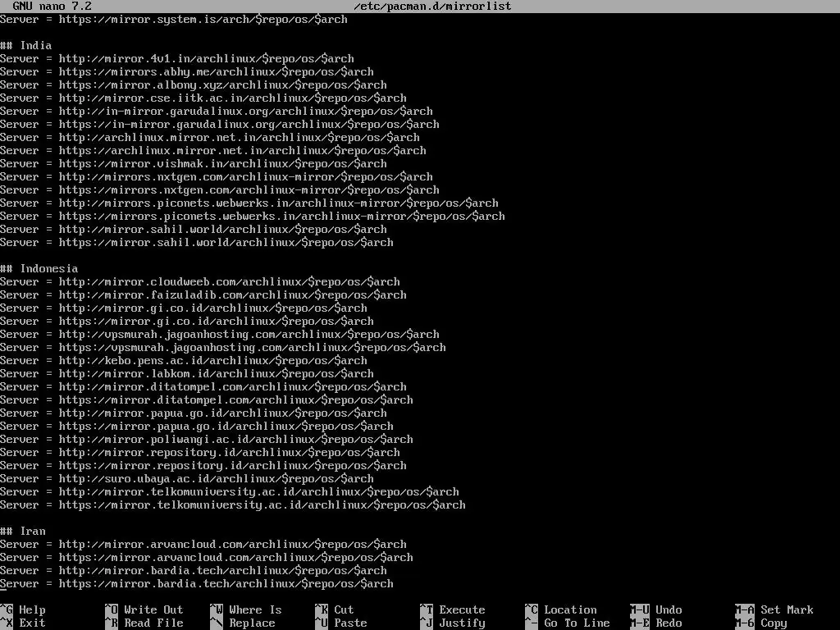Click the https mirror.papua.go.id line
Screen dimensions: 840x630
coord(197,426)
